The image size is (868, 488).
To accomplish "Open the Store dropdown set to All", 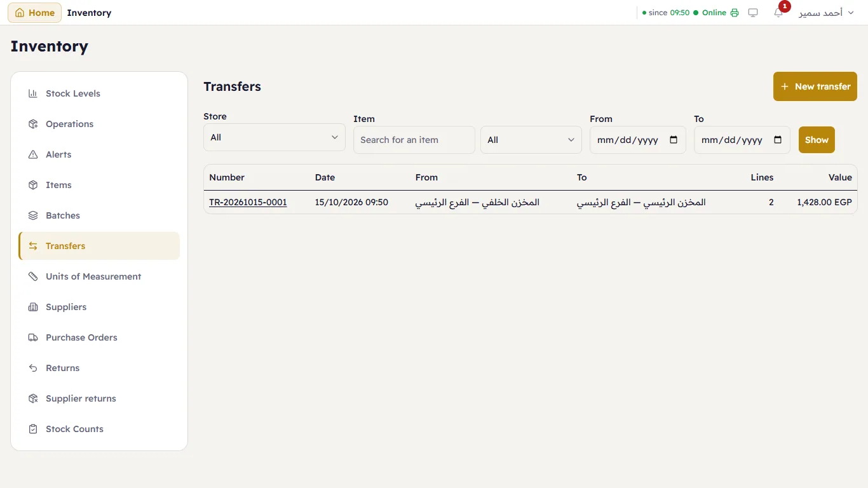I will (275, 137).
